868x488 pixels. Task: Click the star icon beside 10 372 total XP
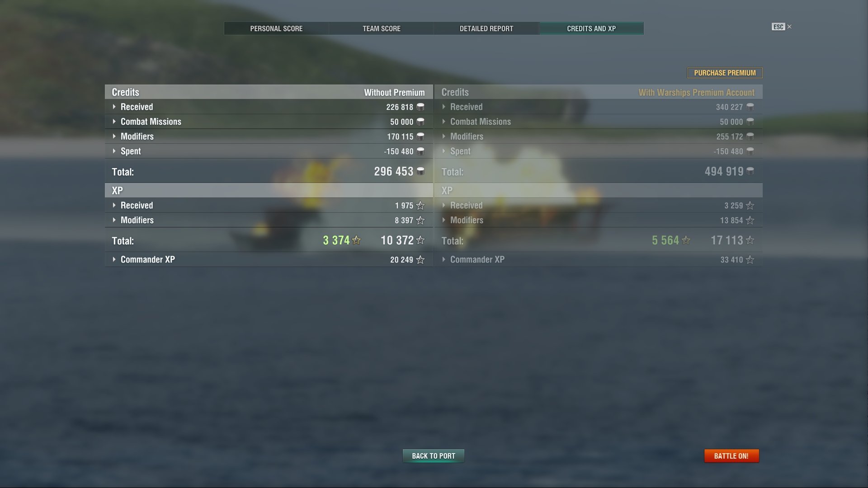420,240
